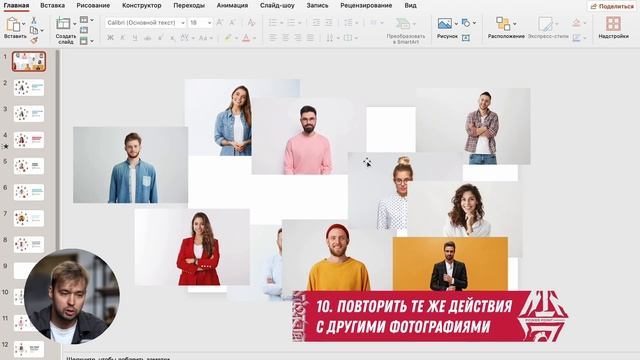The image size is (640, 360).
Task: Go to the Переходы tab
Action: pos(189,6)
